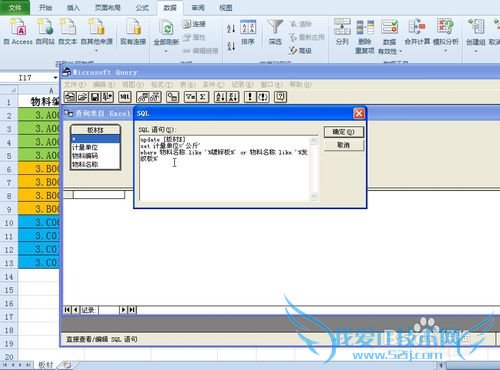This screenshot has height=370, width=500.
Task: Switch to Excel 开始 ribbon tab
Action: (x=45, y=7)
